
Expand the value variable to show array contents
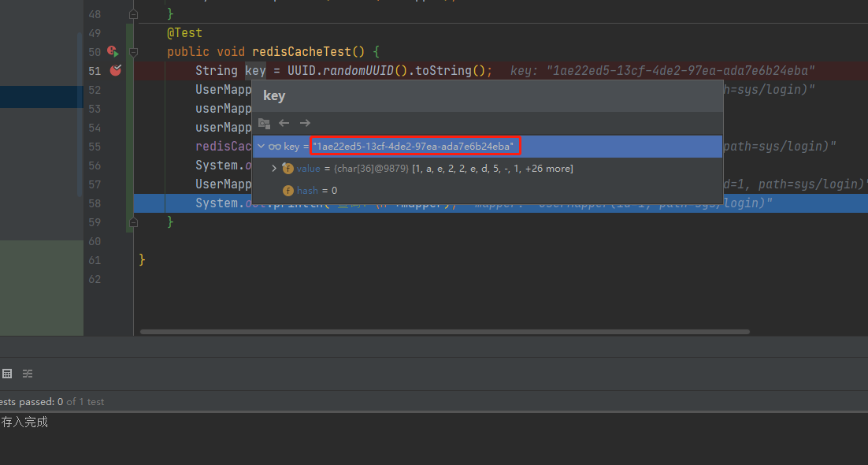pos(273,168)
